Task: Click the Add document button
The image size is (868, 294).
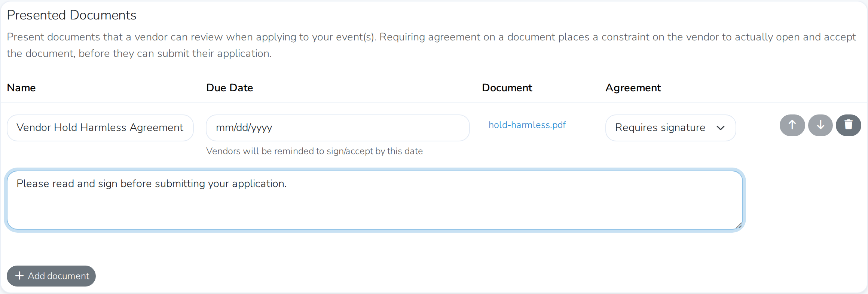Action: 51,276
